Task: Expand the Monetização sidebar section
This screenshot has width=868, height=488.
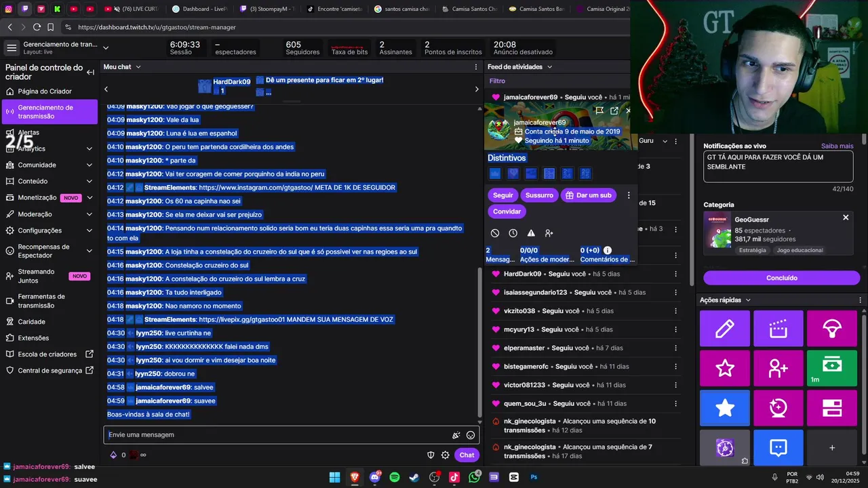Action: (x=90, y=198)
